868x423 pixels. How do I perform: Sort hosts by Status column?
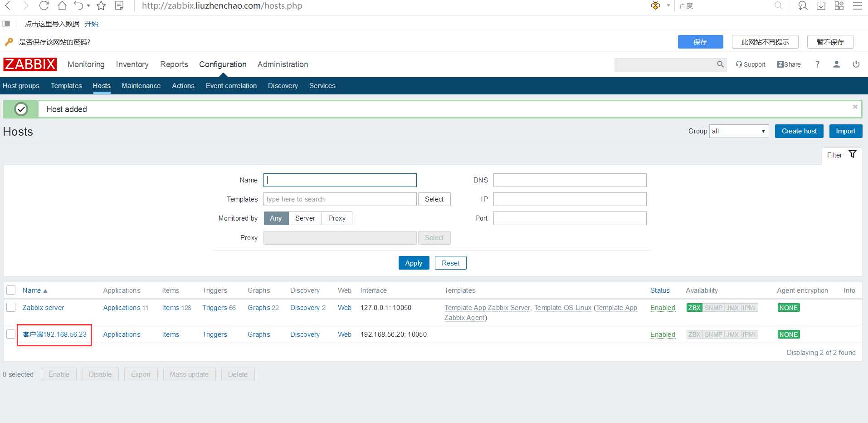pyautogui.click(x=660, y=290)
